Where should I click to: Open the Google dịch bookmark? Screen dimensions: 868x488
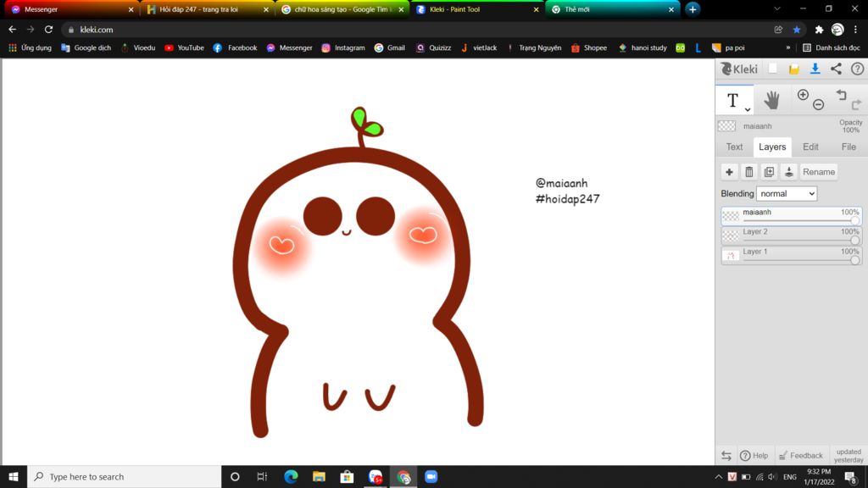[x=86, y=48]
